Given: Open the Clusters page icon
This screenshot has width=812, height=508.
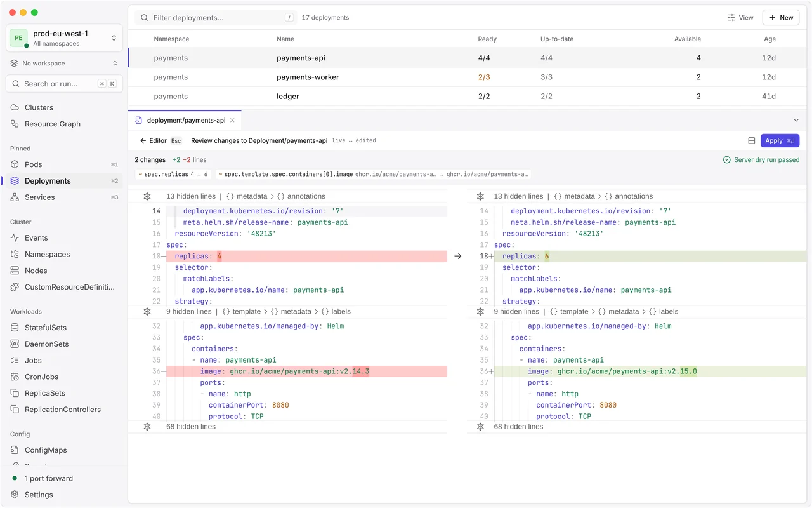Looking at the screenshot, I should [15, 107].
